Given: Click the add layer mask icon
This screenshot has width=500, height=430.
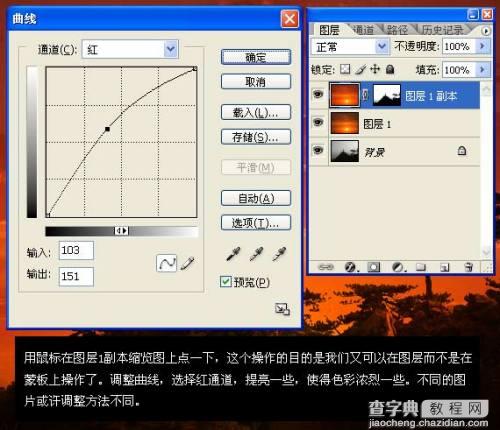Looking at the screenshot, I should point(374,267).
